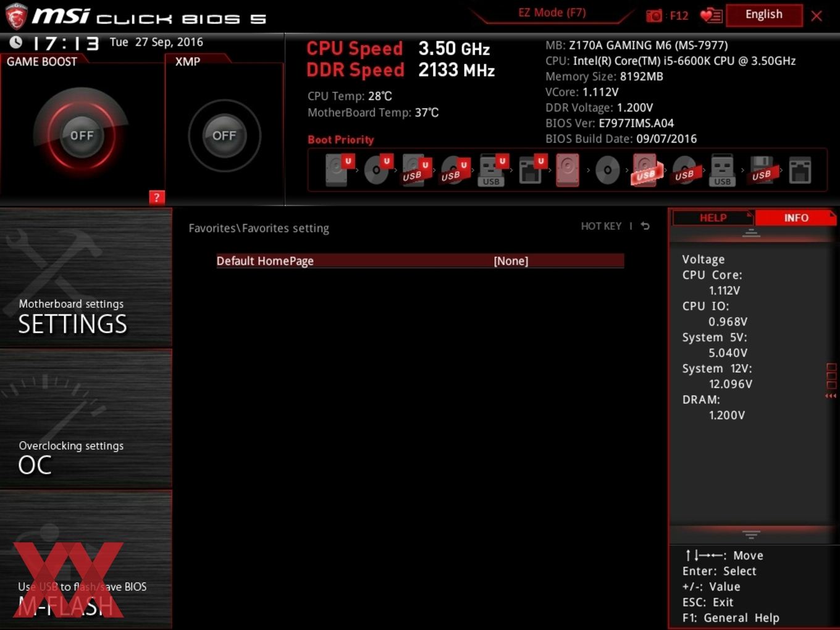Click the Favorites\Favorites setting breadcrumb
The height and width of the screenshot is (630, 840).
coord(259,228)
